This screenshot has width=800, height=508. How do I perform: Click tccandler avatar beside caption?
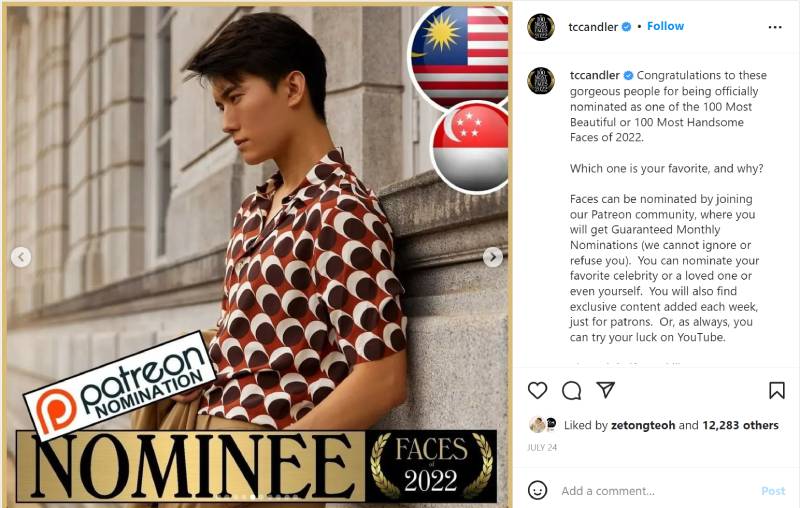pyautogui.click(x=540, y=81)
